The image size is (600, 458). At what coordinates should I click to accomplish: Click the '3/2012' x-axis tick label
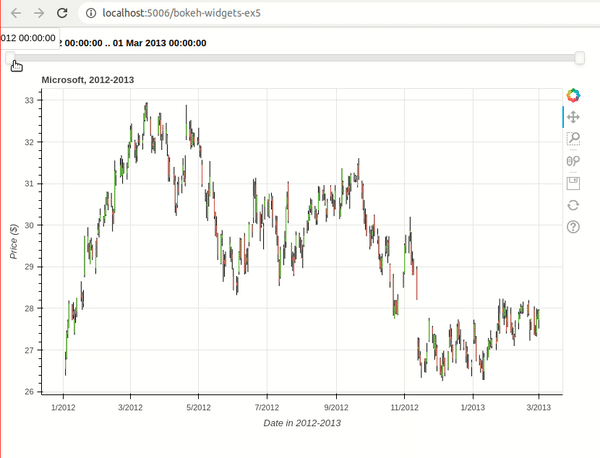[x=130, y=407]
